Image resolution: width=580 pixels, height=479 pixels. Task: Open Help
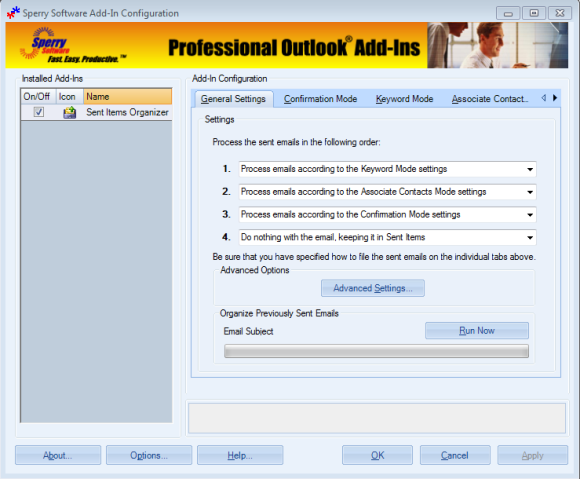[240, 455]
